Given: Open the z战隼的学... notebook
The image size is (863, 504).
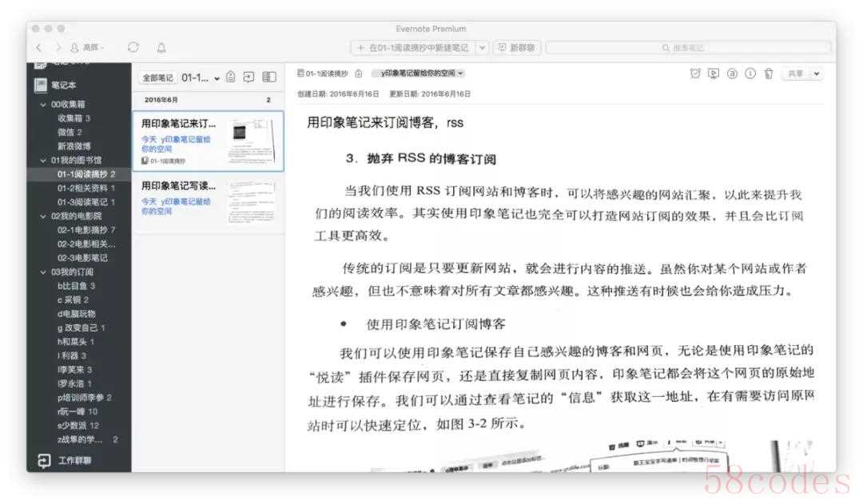Looking at the screenshot, I should coord(87,439).
